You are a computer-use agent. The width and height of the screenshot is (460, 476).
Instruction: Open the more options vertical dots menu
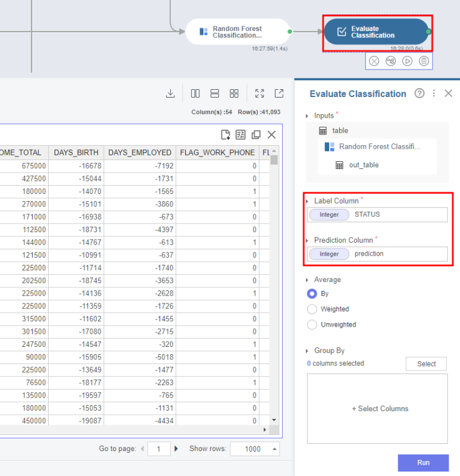(x=434, y=93)
